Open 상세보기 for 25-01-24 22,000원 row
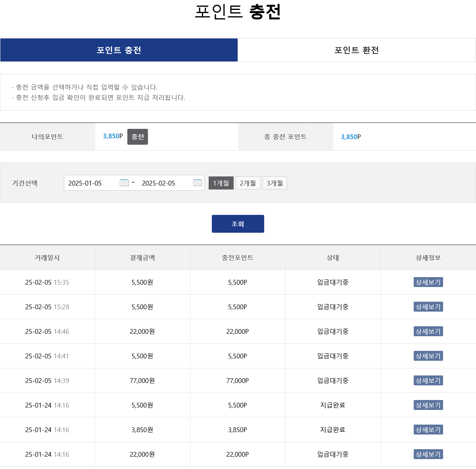 coord(428,454)
